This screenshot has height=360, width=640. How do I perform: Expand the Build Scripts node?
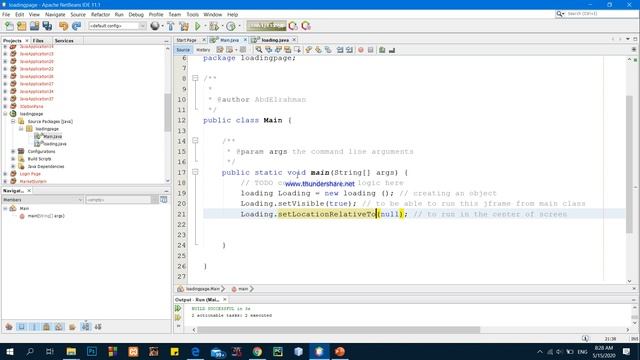(x=13, y=159)
